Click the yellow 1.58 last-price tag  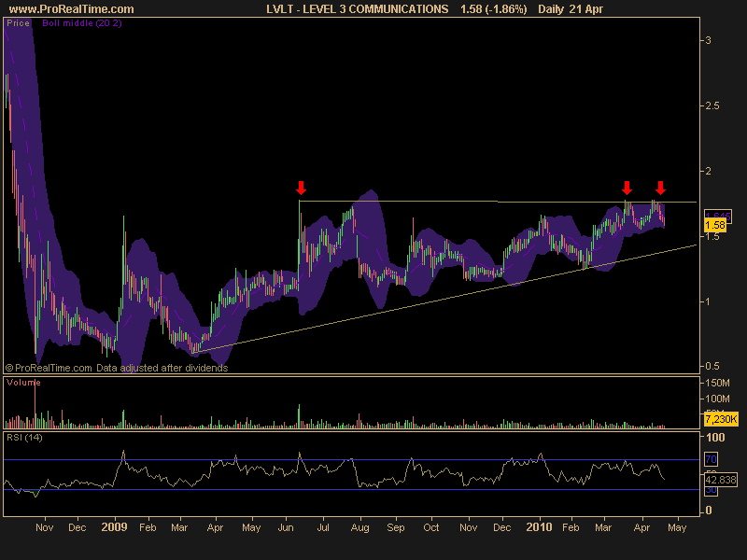coord(715,225)
